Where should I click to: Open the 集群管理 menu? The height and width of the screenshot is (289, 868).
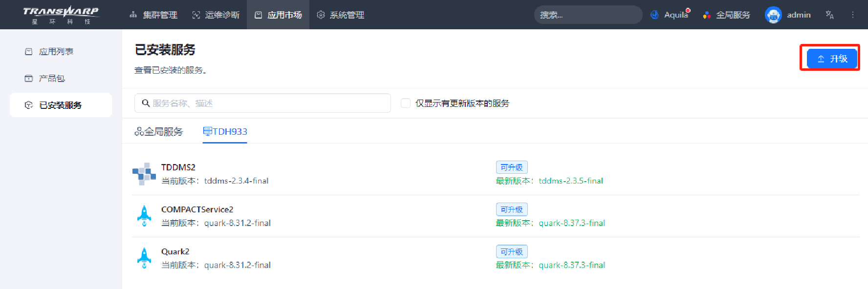[153, 15]
